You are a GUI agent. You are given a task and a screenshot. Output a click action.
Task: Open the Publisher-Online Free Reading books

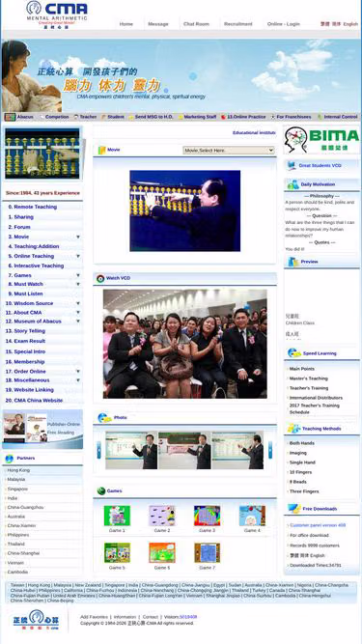42,429
